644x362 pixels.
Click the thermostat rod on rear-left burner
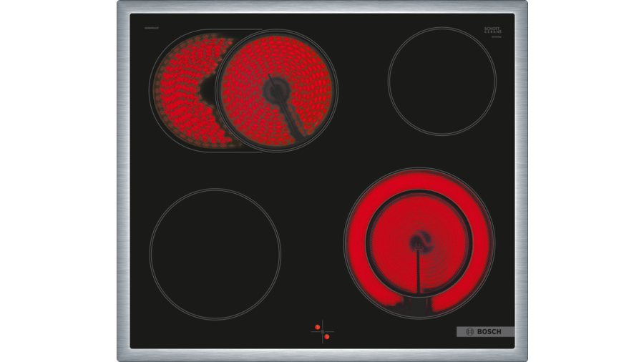tap(293, 118)
